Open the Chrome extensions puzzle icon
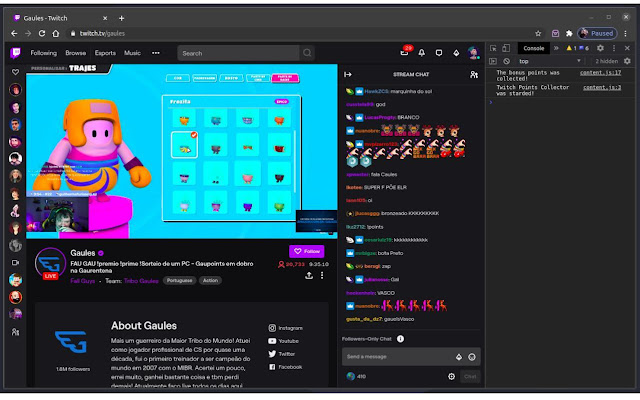The image size is (640, 400). coord(569,33)
